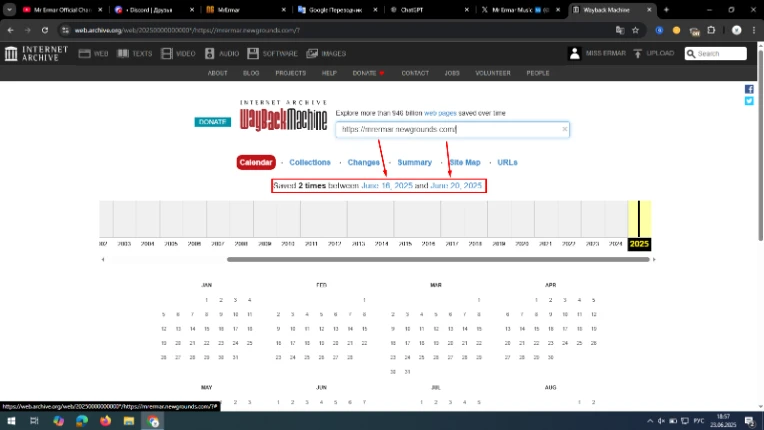Open File Explorer from the taskbar
This screenshot has width=764, height=430.
point(129,421)
